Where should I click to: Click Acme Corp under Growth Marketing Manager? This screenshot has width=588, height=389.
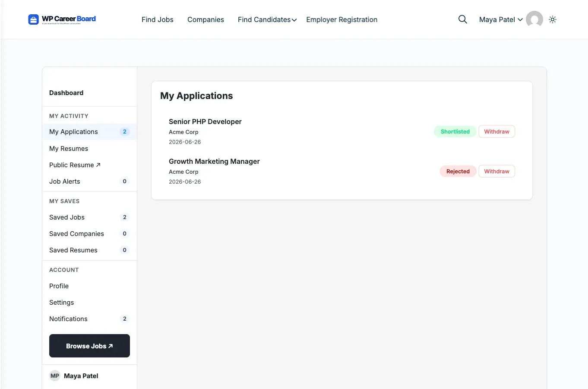tap(183, 172)
